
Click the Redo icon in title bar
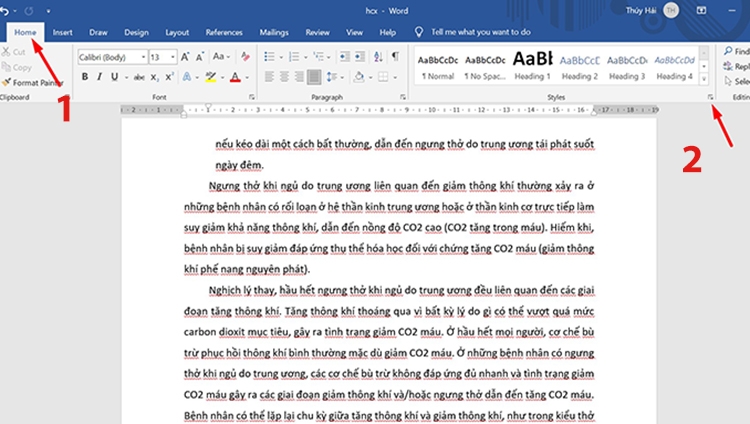[29, 11]
